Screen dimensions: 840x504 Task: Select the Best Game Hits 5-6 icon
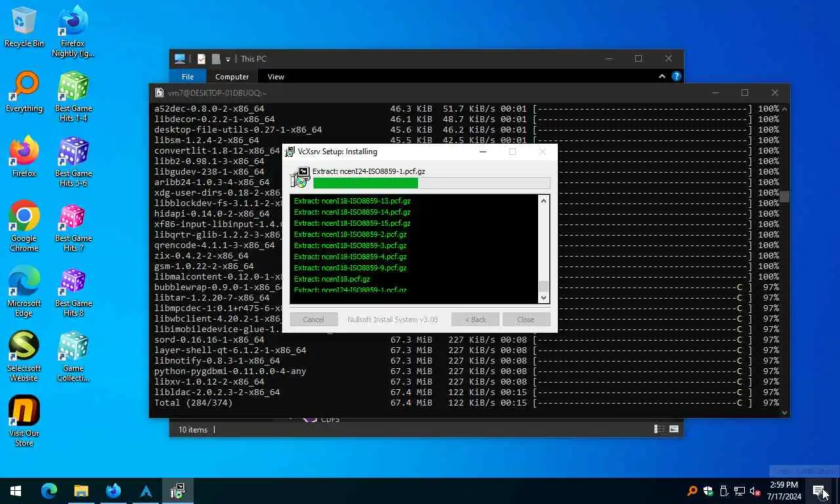tap(73, 161)
